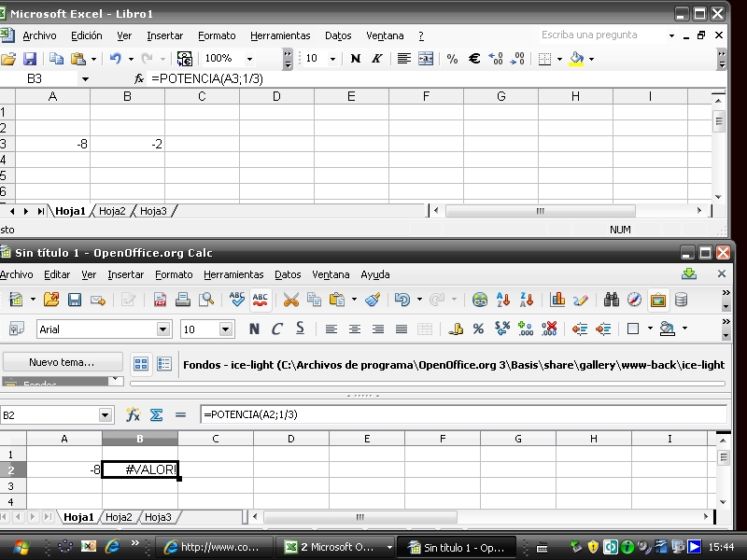747x560 pixels.
Task: Sort ascending in Calc toolbar
Action: click(503, 300)
